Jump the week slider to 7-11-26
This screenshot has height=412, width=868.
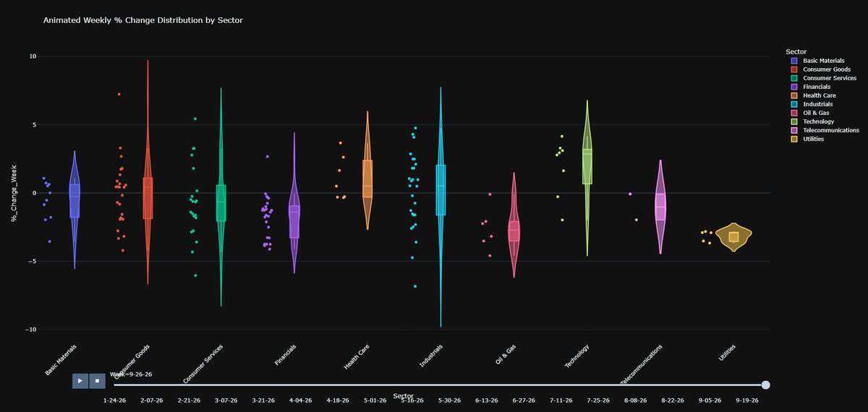(561, 400)
